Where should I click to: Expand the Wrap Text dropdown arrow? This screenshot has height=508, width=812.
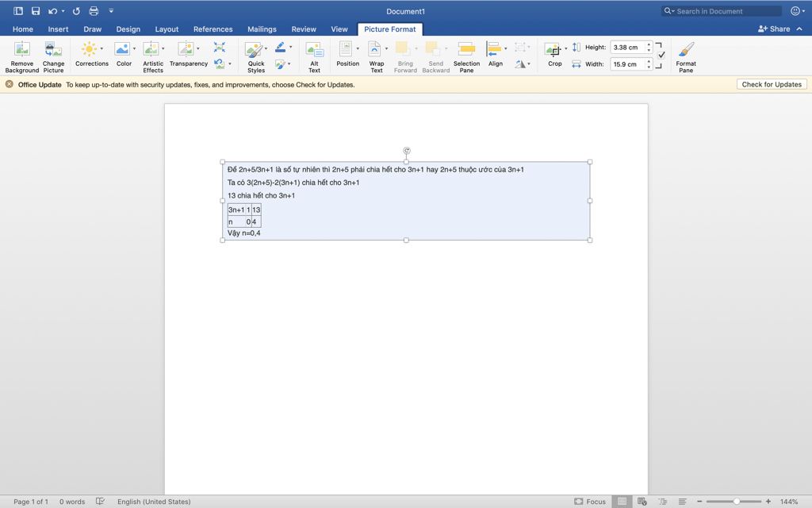(386, 48)
